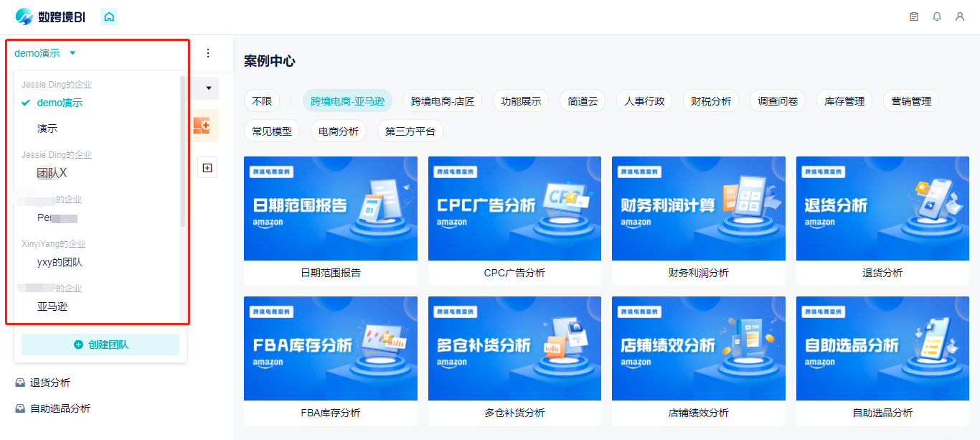Open FBA库存分析 case thumbnail
This screenshot has width=980, height=440.
[331, 348]
